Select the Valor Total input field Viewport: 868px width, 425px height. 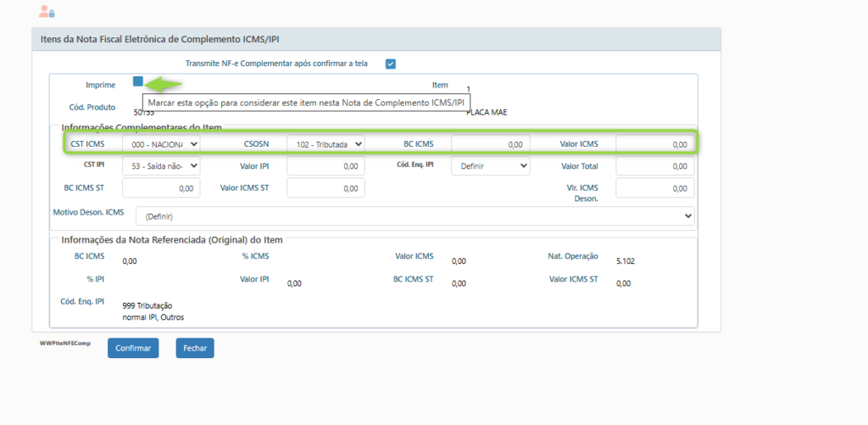654,166
